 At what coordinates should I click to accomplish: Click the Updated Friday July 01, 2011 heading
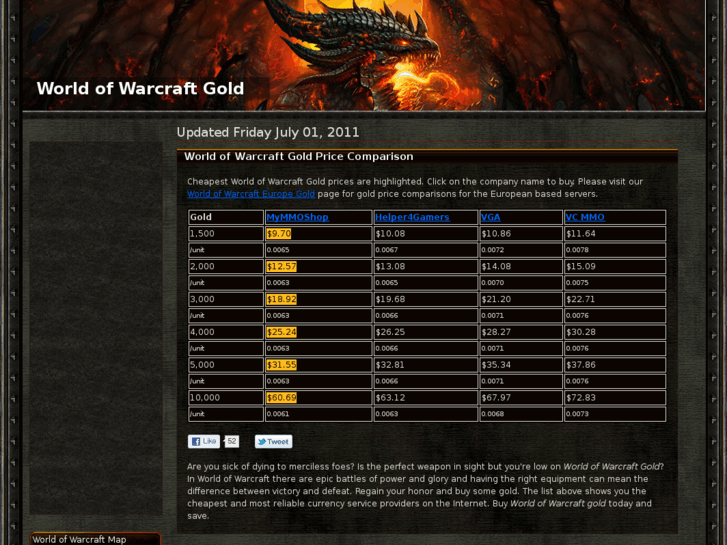coord(268,132)
